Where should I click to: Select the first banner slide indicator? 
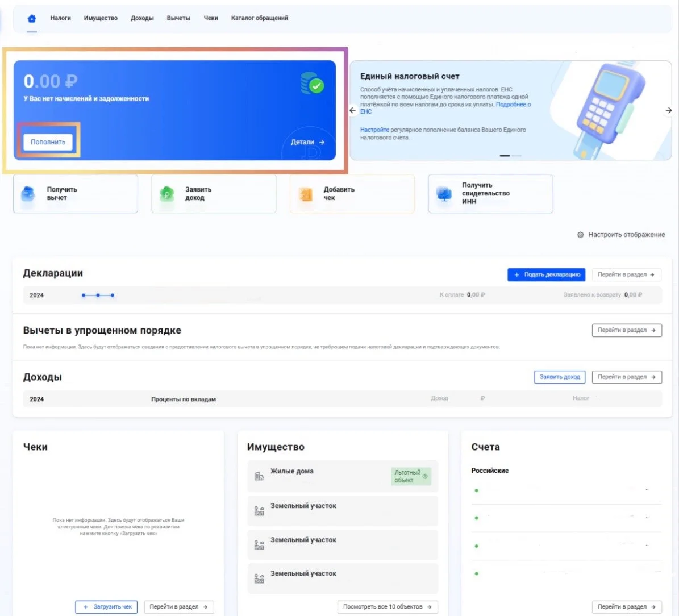pyautogui.click(x=505, y=156)
